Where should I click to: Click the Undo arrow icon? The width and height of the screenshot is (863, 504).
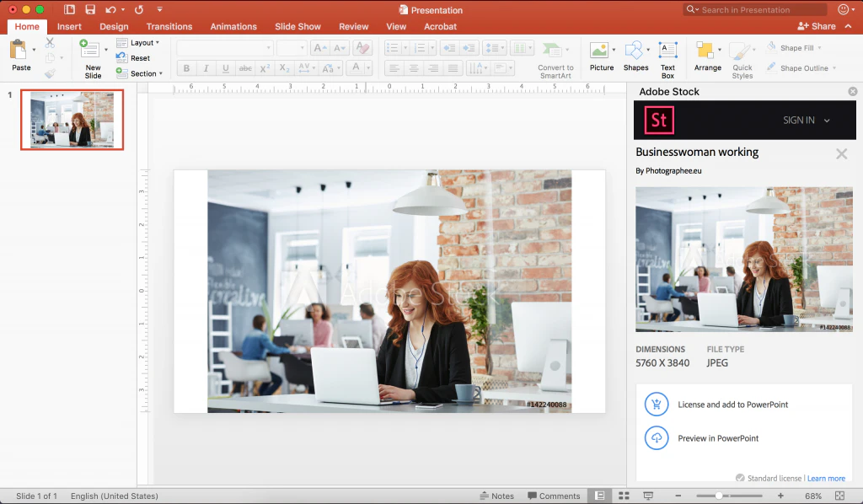pyautogui.click(x=111, y=10)
